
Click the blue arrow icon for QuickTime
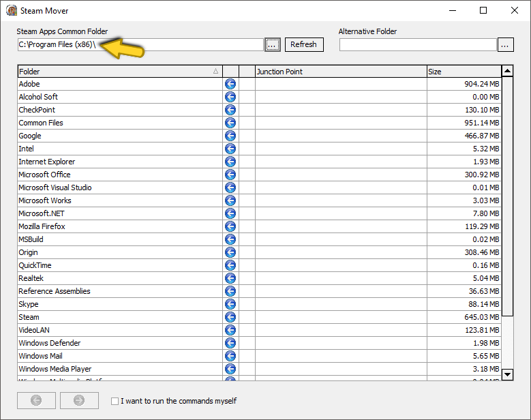pyautogui.click(x=230, y=265)
